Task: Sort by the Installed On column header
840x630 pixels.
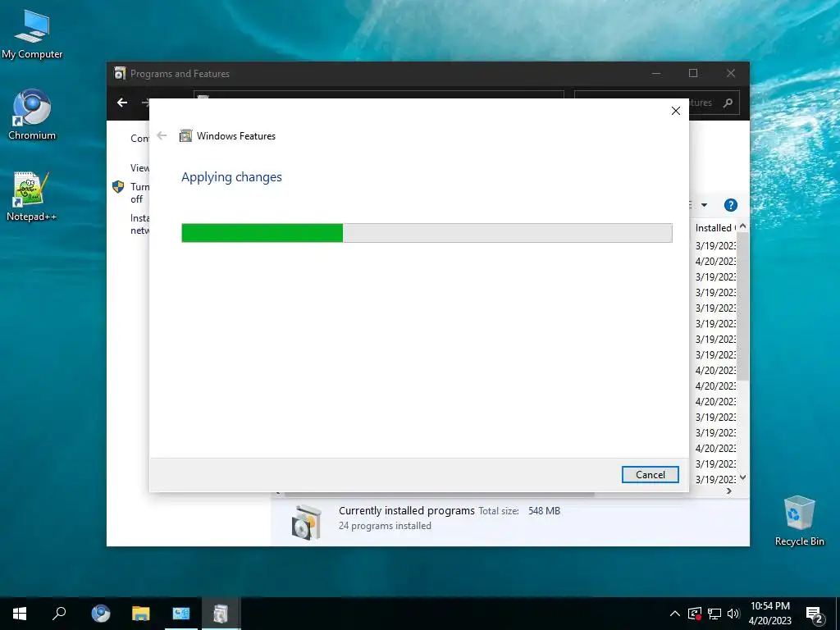Action: click(x=714, y=228)
